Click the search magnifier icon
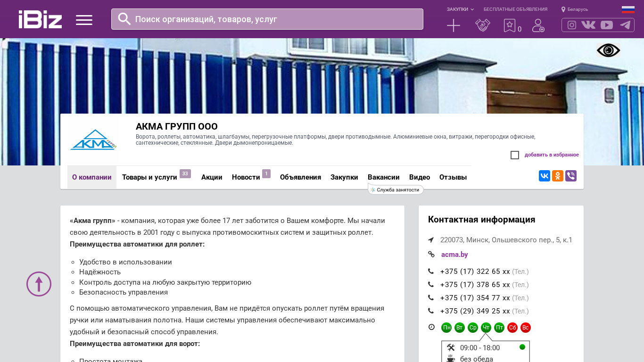Viewport: 644px width, 362px height. pos(124,19)
